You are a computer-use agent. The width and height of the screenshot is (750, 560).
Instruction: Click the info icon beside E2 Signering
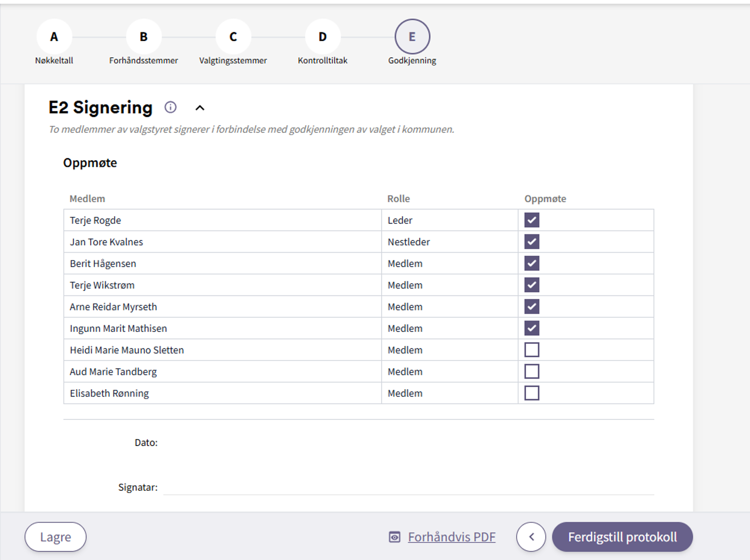point(170,107)
